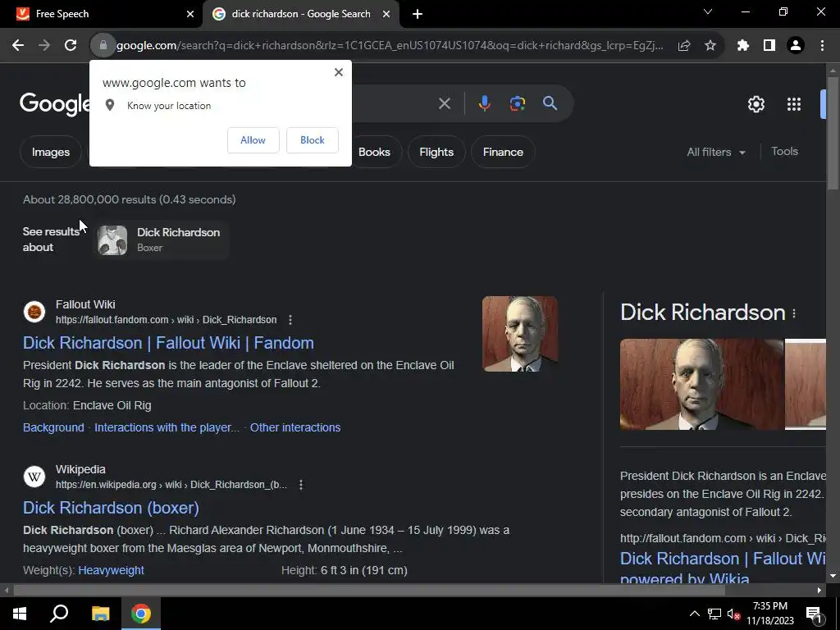Go back with the browser back arrow
Image resolution: width=840 pixels, height=630 pixels.
[18, 46]
